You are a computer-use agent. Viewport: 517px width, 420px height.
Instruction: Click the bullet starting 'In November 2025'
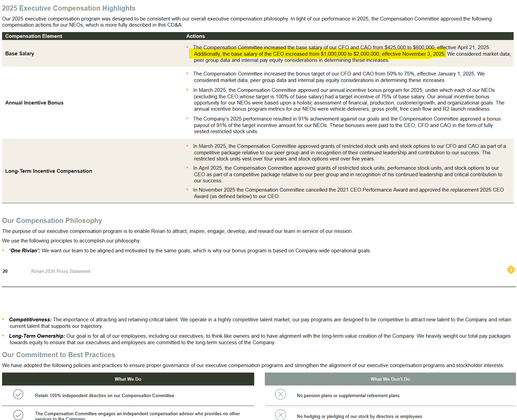click(x=348, y=193)
